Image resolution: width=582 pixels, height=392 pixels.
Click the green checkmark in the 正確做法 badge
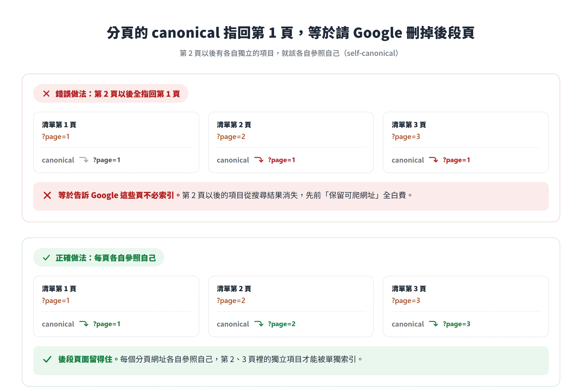click(46, 258)
